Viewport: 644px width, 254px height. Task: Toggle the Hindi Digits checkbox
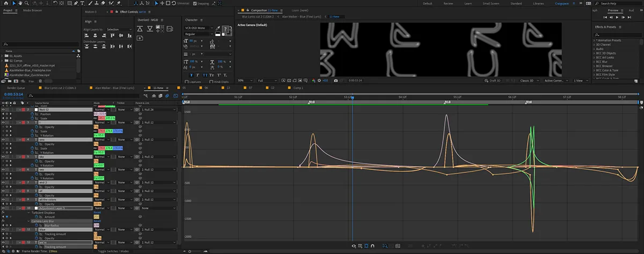(210, 82)
